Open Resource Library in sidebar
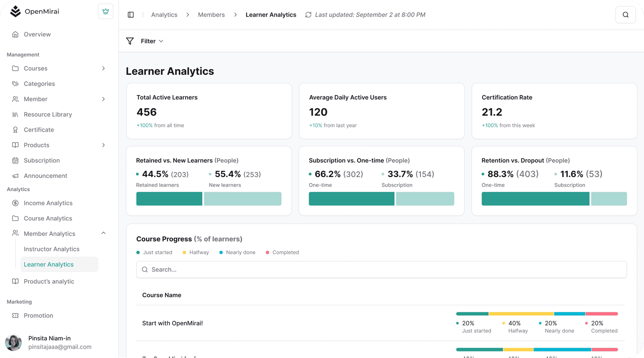Viewport: 644px width, 358px height. click(48, 114)
